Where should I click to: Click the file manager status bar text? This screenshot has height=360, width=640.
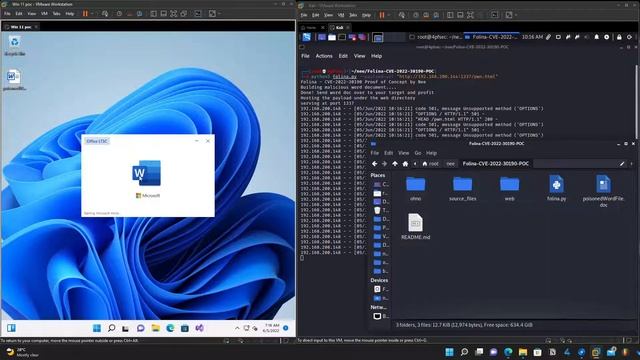pyautogui.click(x=464, y=325)
